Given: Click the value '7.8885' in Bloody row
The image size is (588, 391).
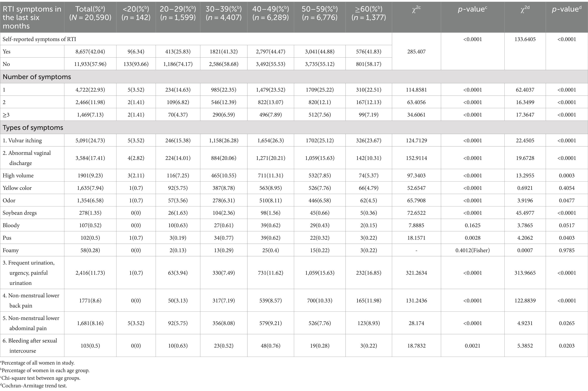Looking at the screenshot, I should click(416, 225).
